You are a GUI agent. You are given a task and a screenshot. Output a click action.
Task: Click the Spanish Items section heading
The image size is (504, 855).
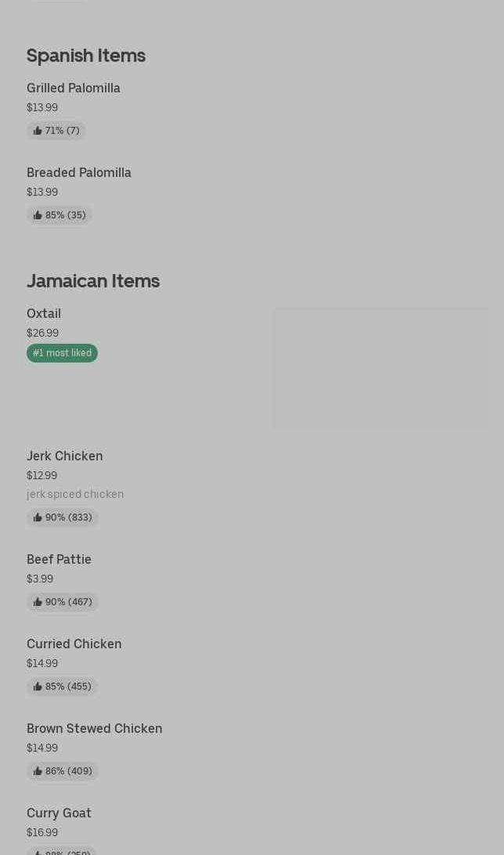86,56
